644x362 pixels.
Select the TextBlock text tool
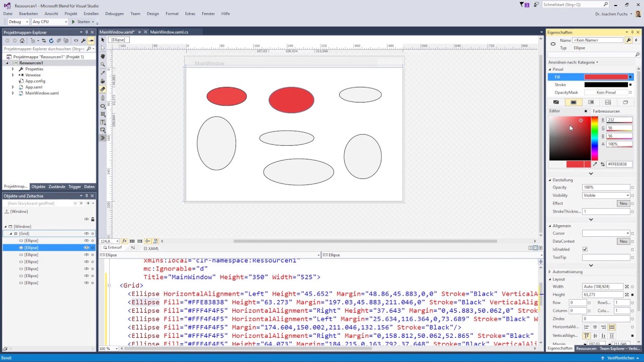103,122
